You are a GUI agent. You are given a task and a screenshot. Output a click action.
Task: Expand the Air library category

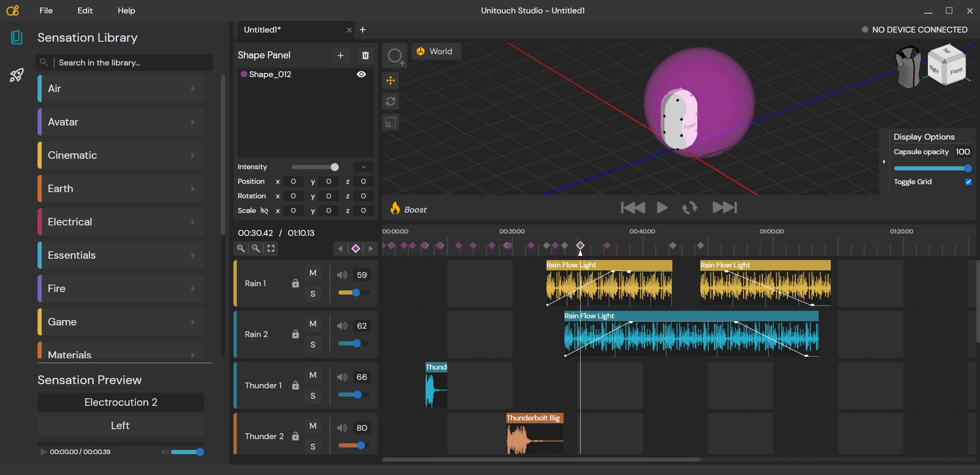(x=121, y=89)
